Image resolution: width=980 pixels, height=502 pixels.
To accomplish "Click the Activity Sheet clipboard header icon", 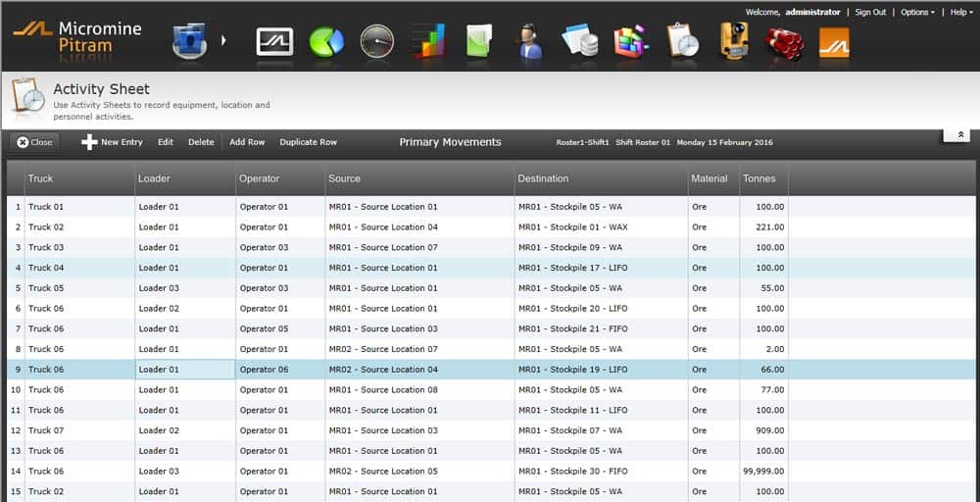I will [x=28, y=96].
